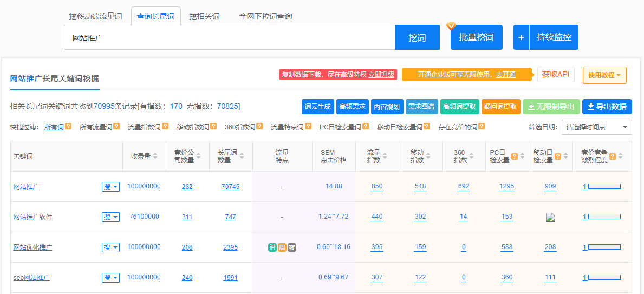This screenshot has height=294, width=644.
Task: Click the 高频需求 button
Action: tap(353, 107)
